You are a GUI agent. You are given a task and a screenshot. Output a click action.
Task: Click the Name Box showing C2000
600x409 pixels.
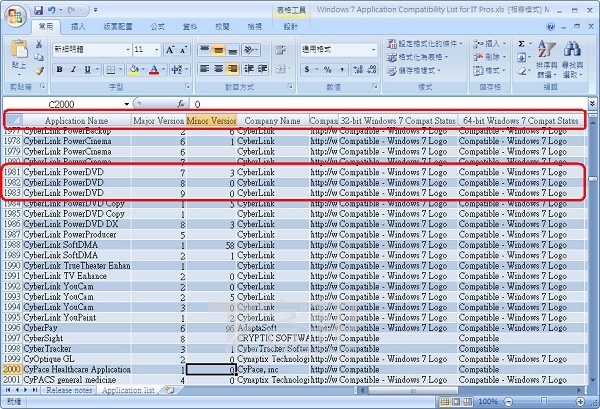pyautogui.click(x=64, y=104)
